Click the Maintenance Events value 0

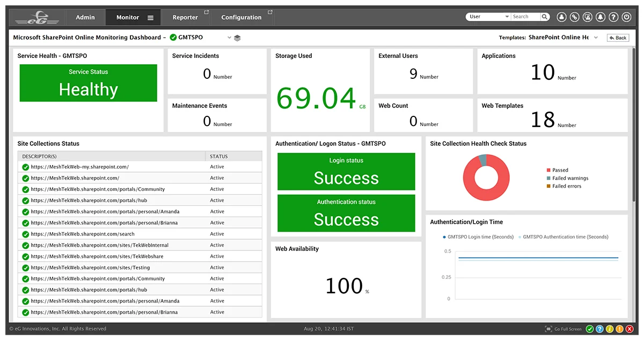click(x=207, y=121)
